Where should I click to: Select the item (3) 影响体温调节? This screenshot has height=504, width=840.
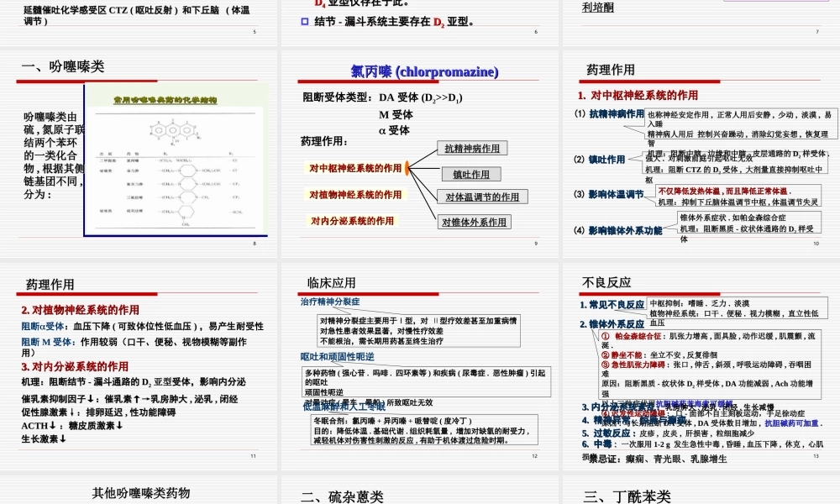click(608, 194)
